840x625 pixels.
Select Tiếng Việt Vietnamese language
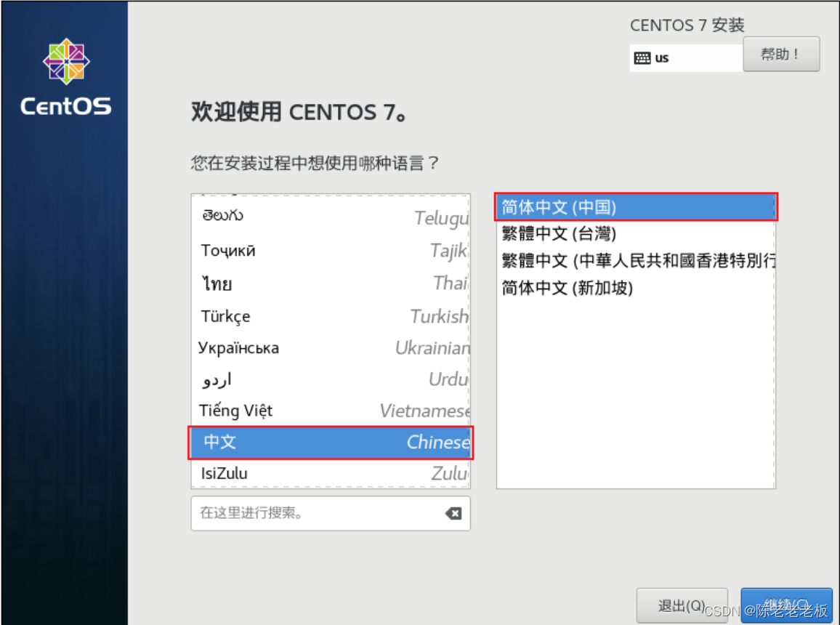click(330, 411)
